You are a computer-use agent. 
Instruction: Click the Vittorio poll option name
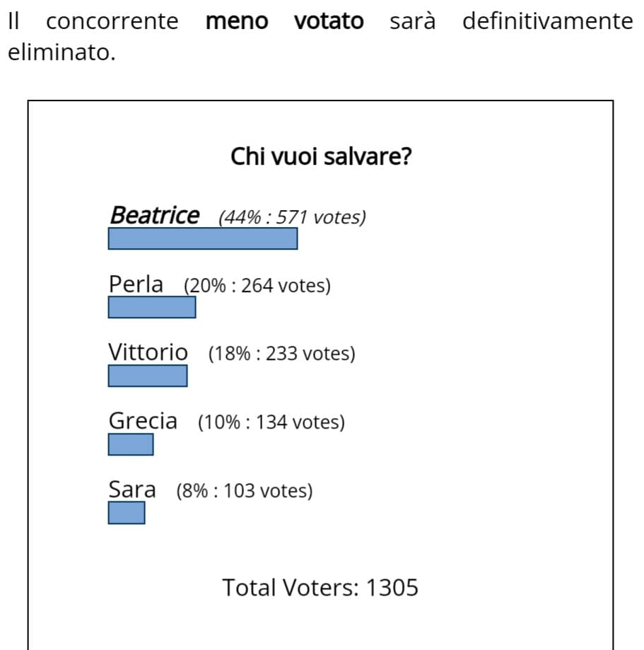click(148, 352)
